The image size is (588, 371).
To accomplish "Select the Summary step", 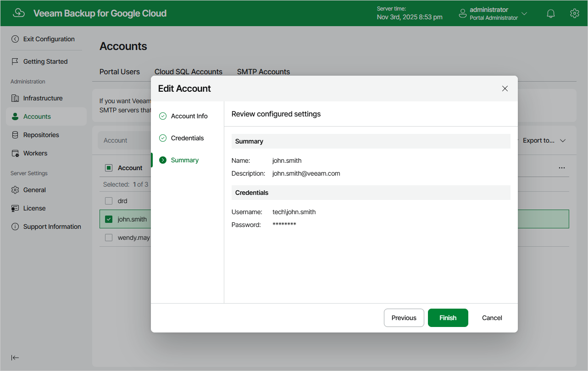I will click(185, 160).
